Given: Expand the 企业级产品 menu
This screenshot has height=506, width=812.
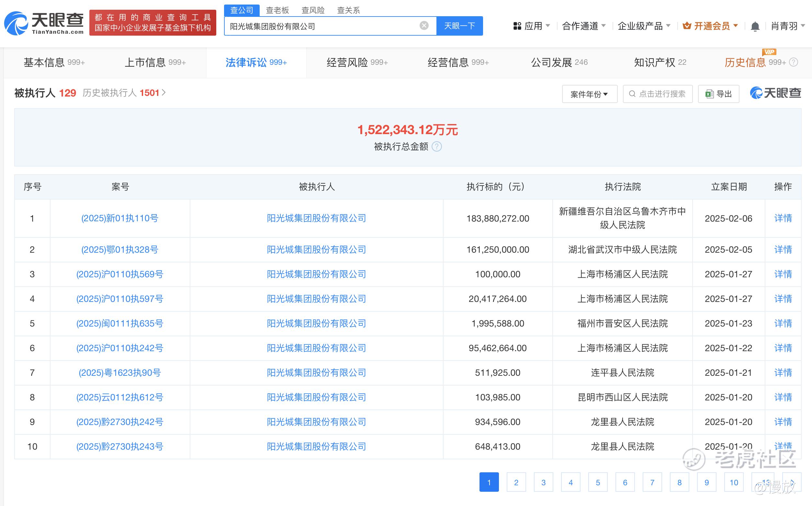Looking at the screenshot, I should 644,26.
